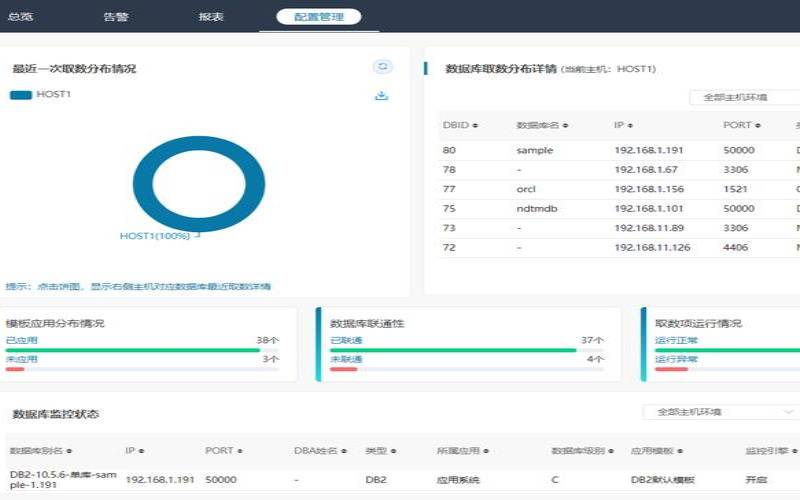Select DBID 78 cell
The image size is (800, 500).
449,169
